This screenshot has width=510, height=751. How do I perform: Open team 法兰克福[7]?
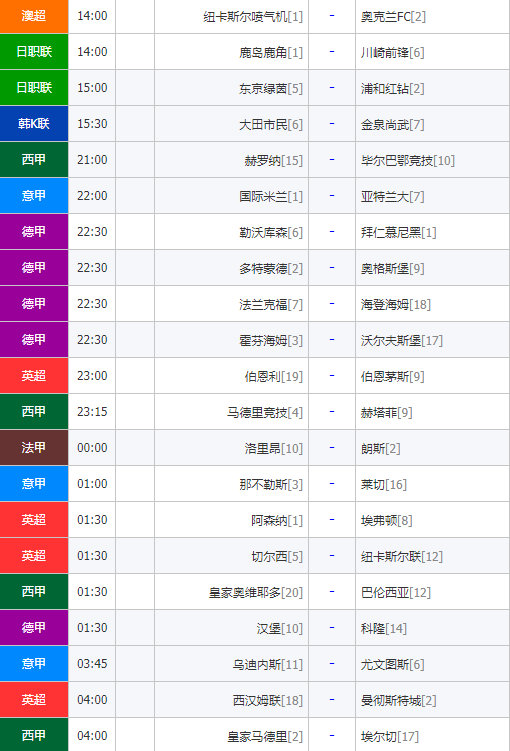(271, 304)
